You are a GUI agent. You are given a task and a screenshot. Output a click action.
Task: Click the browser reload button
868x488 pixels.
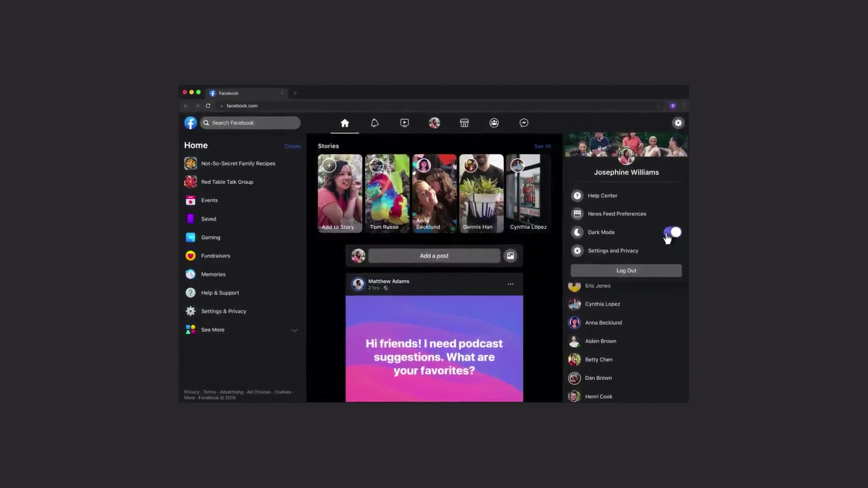[x=208, y=106]
